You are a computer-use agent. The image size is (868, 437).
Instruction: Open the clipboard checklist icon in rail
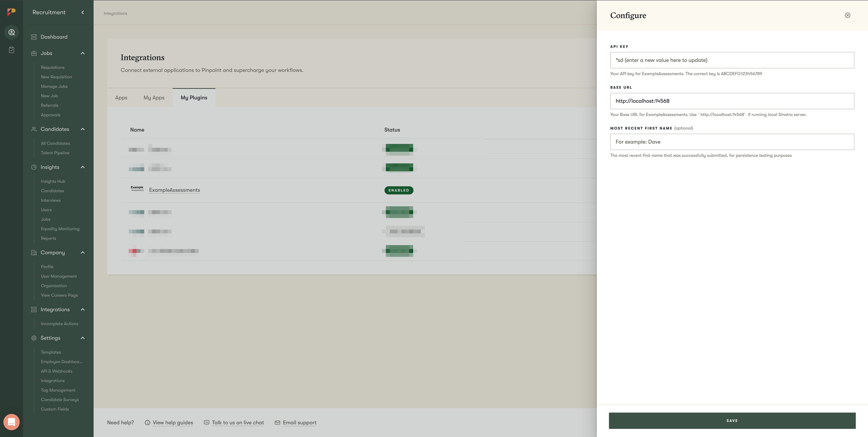12,50
